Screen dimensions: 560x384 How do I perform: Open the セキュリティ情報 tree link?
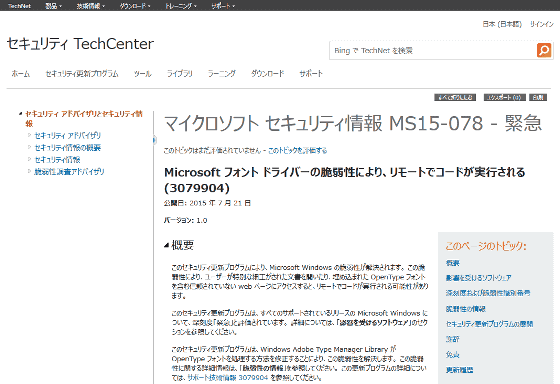pos(57,160)
